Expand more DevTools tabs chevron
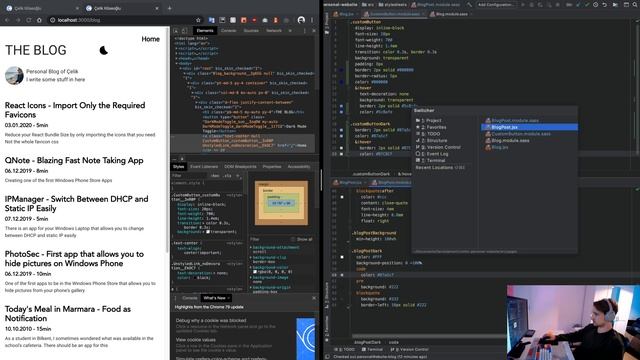This screenshot has width=640, height=360. [290, 31]
